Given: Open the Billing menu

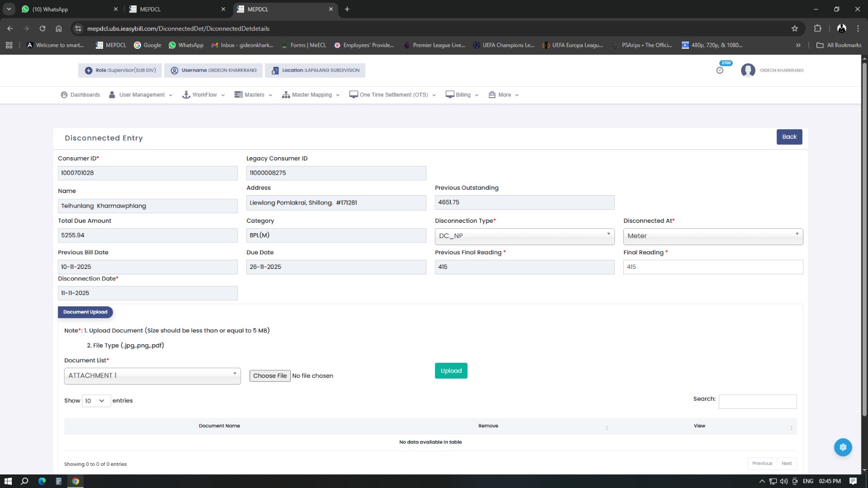Looking at the screenshot, I should pyautogui.click(x=462, y=95).
